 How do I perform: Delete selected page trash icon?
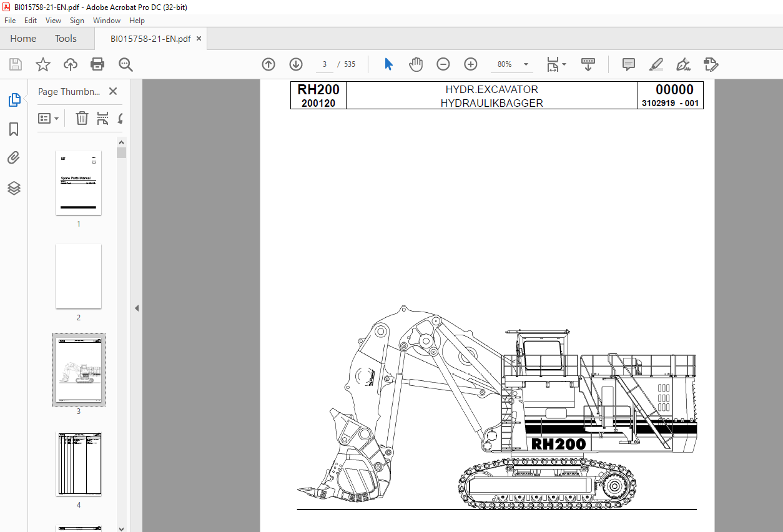click(82, 118)
